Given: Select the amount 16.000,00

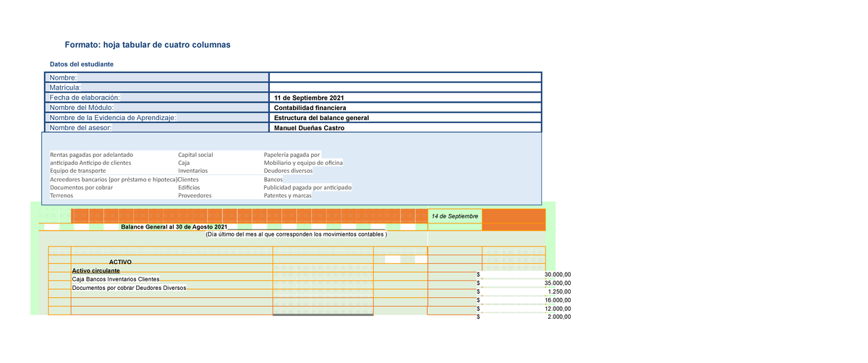Looking at the screenshot, I should pos(558,300).
